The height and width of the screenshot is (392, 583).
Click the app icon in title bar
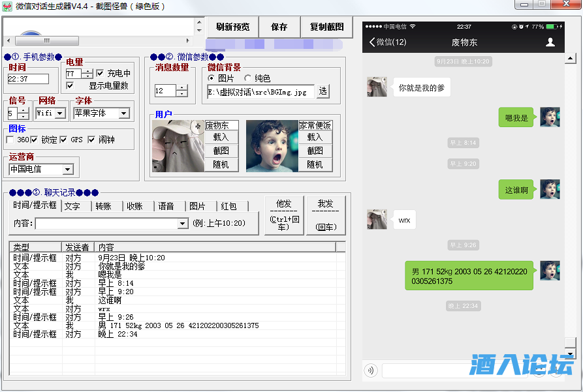pos(8,7)
